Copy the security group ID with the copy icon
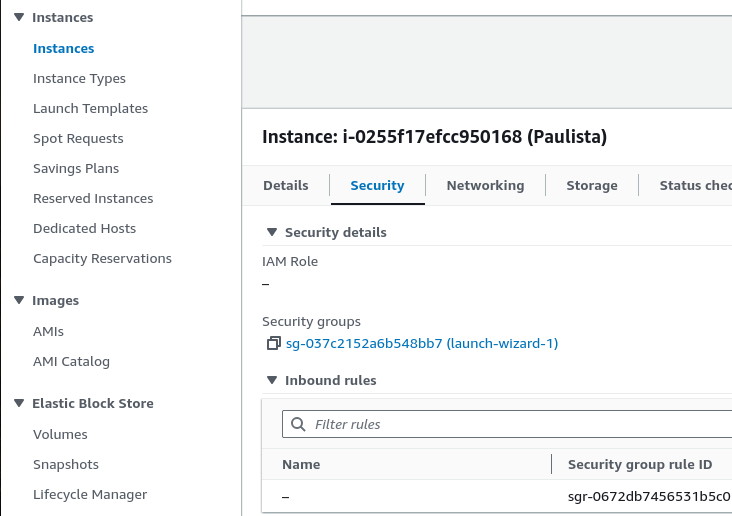The height and width of the screenshot is (516, 732). (274, 343)
